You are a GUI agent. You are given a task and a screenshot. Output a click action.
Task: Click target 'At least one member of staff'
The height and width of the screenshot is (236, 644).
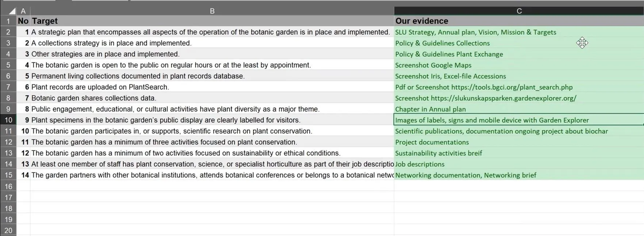pyautogui.click(x=212, y=164)
